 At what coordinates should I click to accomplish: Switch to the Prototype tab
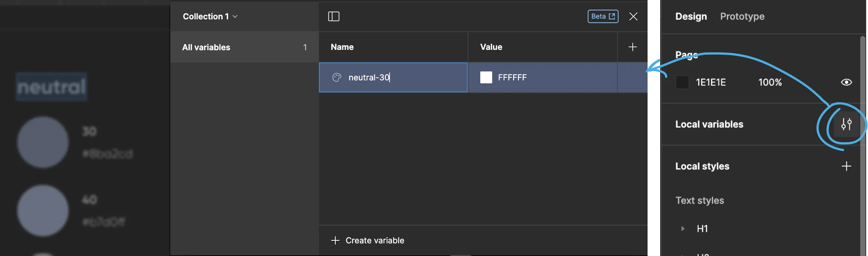coord(742,16)
